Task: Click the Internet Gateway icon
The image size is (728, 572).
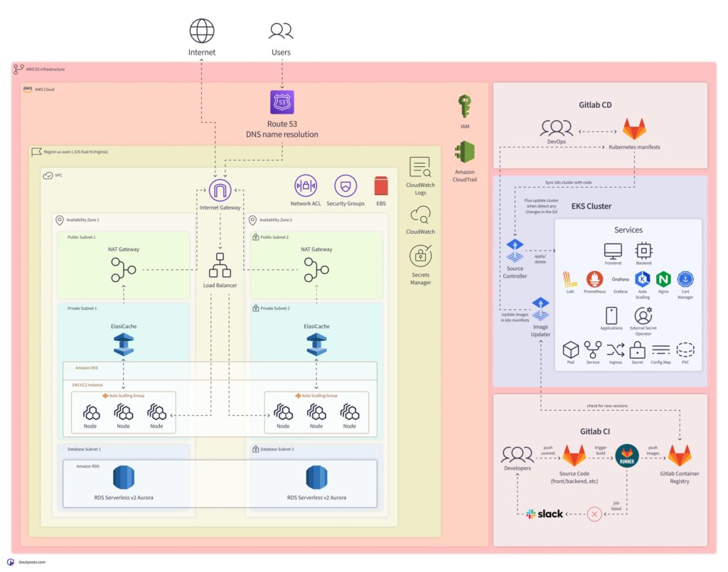Action: point(220,190)
